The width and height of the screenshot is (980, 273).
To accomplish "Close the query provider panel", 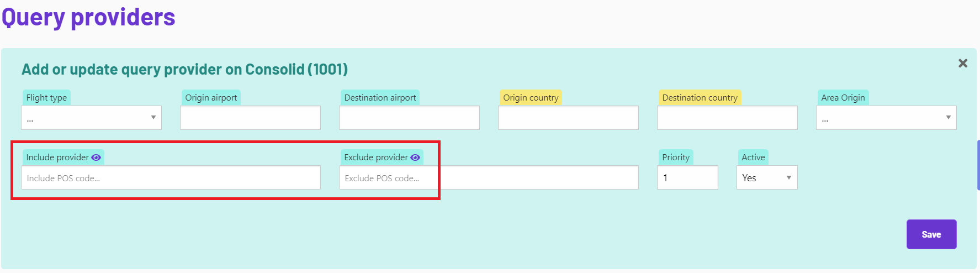I will (963, 64).
